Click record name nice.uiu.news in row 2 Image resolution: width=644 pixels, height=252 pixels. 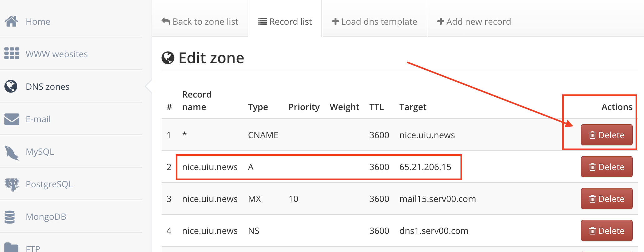pos(210,167)
